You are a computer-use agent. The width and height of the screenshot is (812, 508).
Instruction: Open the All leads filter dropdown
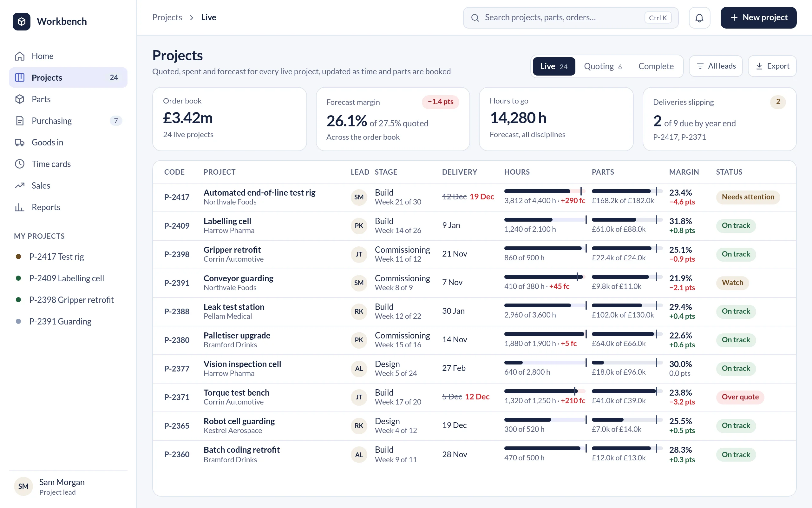click(716, 66)
